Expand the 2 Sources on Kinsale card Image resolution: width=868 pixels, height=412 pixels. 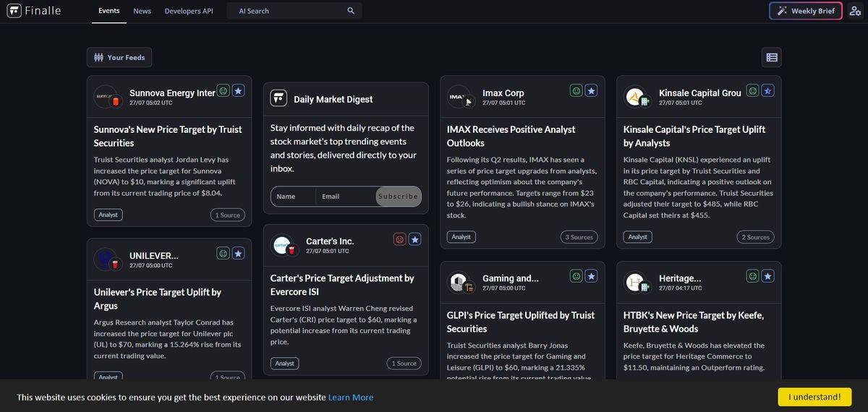tap(755, 237)
